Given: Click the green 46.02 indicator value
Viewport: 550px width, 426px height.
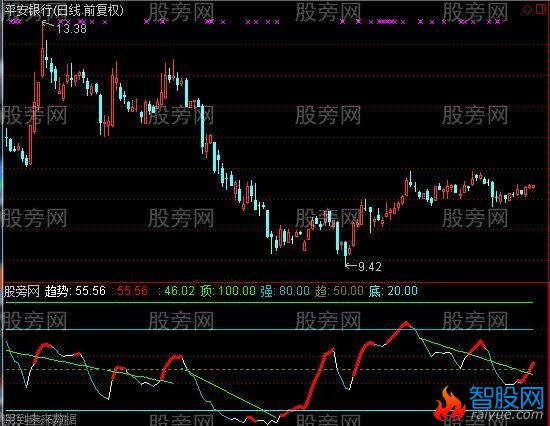Looking at the screenshot, I should coord(179,291).
